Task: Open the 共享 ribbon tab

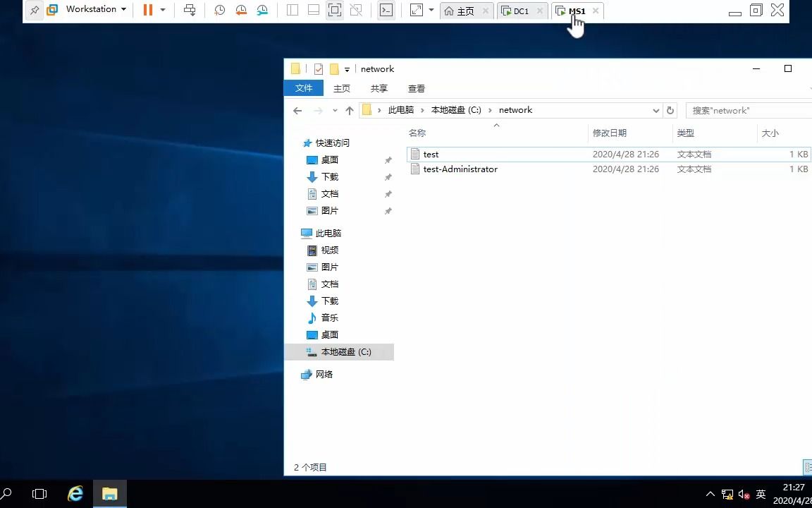Action: pyautogui.click(x=379, y=89)
